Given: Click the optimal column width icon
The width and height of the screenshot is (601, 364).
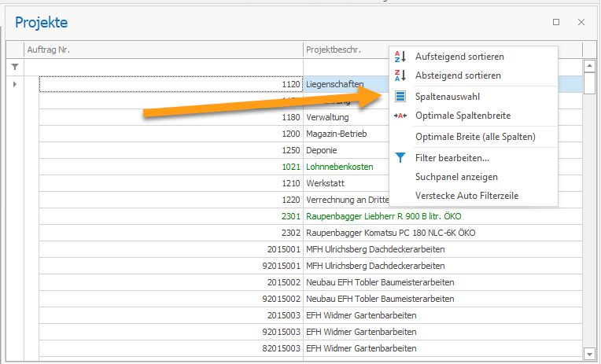Looking at the screenshot, I should click(x=400, y=116).
